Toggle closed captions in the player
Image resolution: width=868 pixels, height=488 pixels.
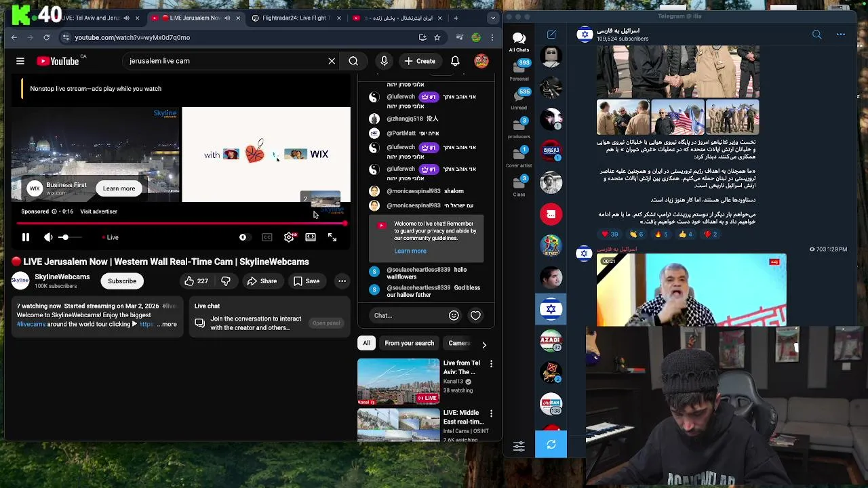[x=267, y=237]
